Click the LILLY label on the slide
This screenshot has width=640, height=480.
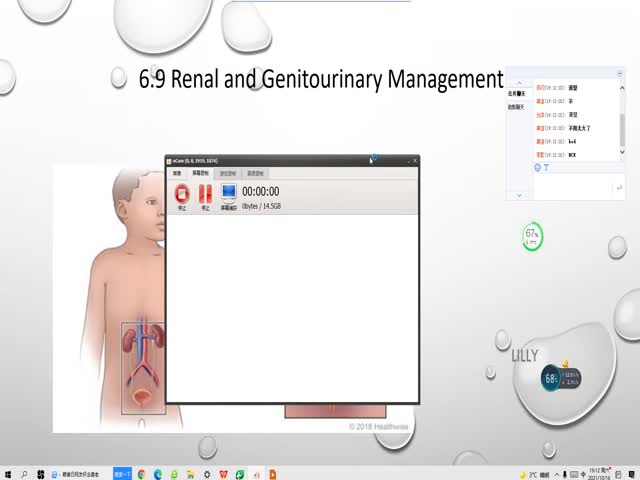pyautogui.click(x=525, y=356)
